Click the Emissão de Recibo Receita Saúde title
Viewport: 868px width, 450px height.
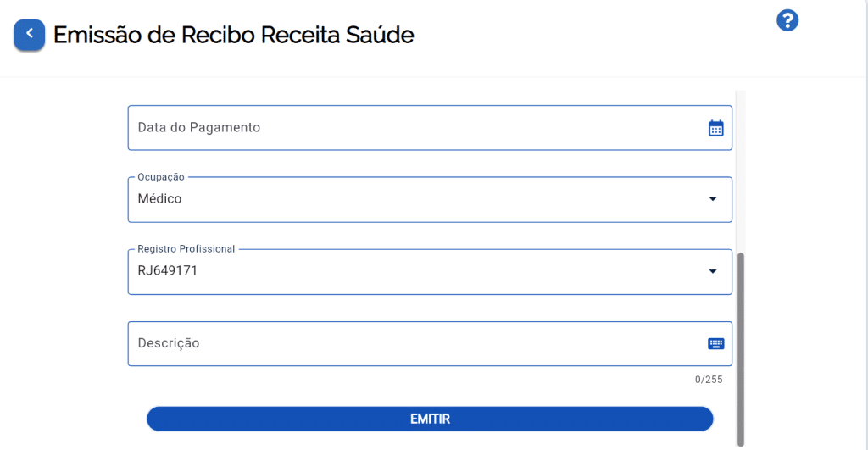(234, 36)
